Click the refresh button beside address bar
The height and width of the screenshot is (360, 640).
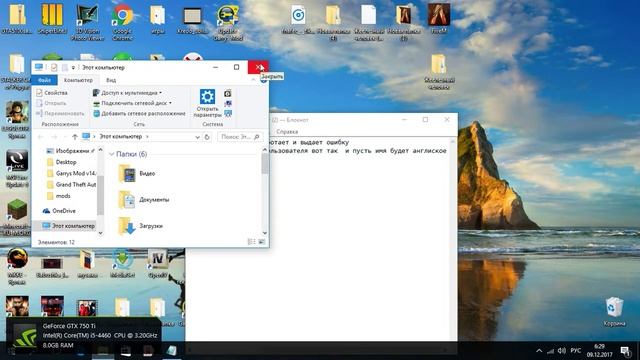[x=207, y=137]
